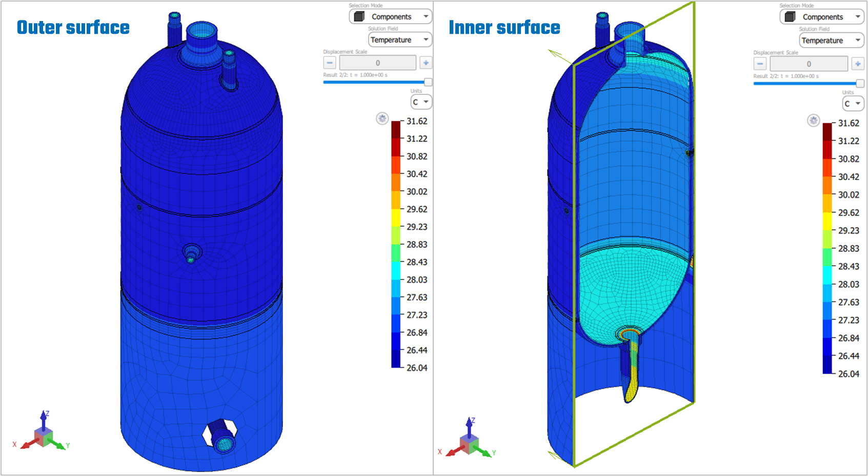The height and width of the screenshot is (476, 868).
Task: Open Selection Mode Components dropdown in Inner surface panel
Action: [x=822, y=17]
